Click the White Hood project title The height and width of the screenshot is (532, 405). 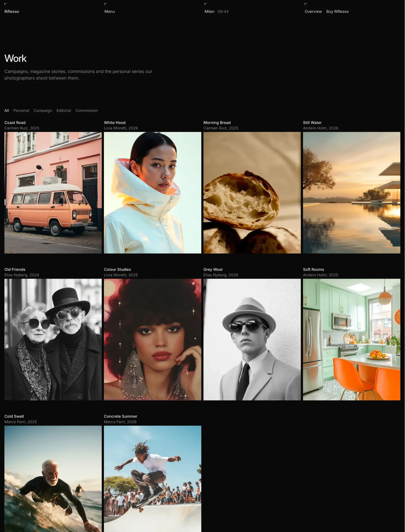pos(115,122)
